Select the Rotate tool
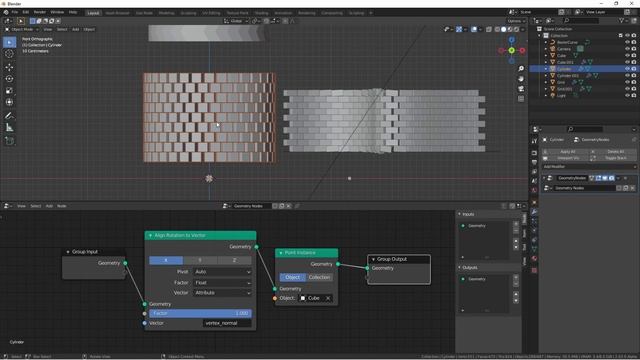This screenshot has width=640, height=360. [9, 79]
